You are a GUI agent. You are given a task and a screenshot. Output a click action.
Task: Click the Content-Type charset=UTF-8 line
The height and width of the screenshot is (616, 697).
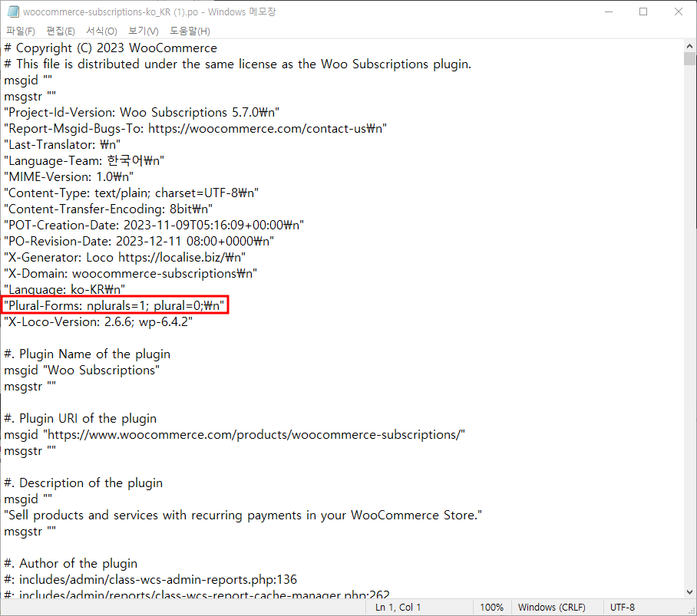(x=131, y=193)
